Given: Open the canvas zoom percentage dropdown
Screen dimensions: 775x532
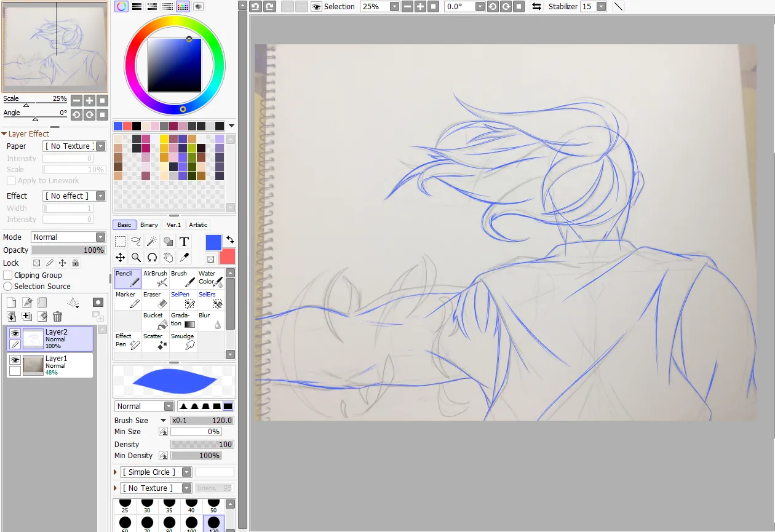Looking at the screenshot, I should pos(394,6).
